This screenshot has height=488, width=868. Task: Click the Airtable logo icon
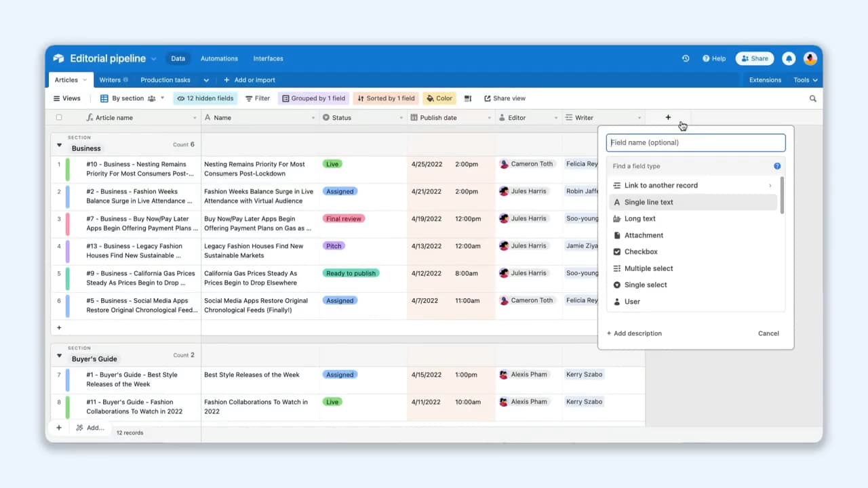pyautogui.click(x=58, y=58)
